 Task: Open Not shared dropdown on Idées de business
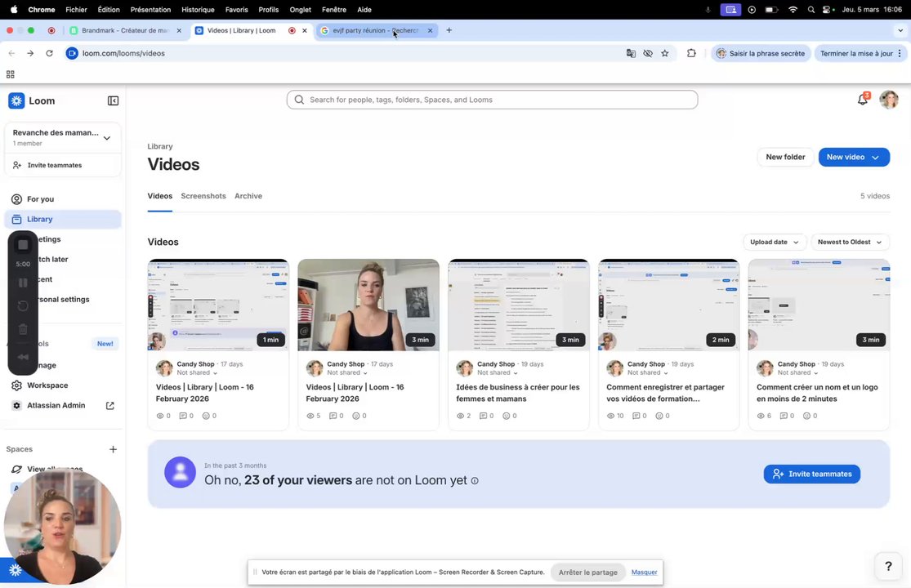[498, 372]
